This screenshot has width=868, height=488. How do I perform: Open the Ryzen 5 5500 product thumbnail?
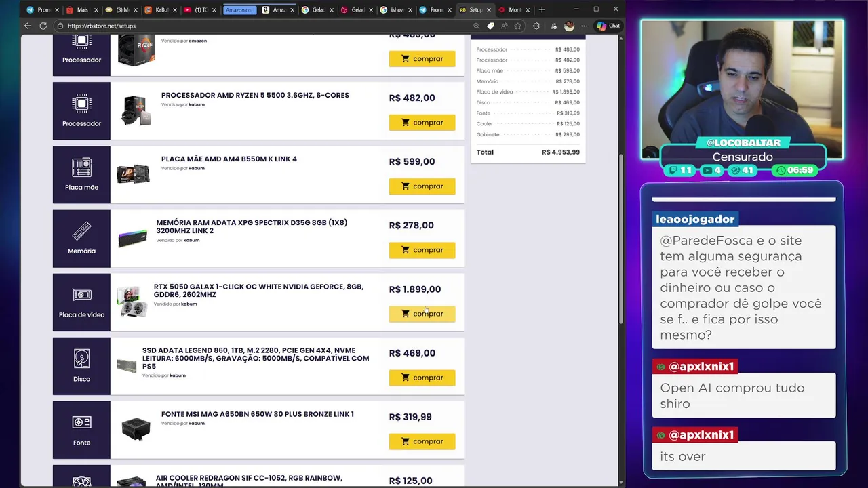136,110
